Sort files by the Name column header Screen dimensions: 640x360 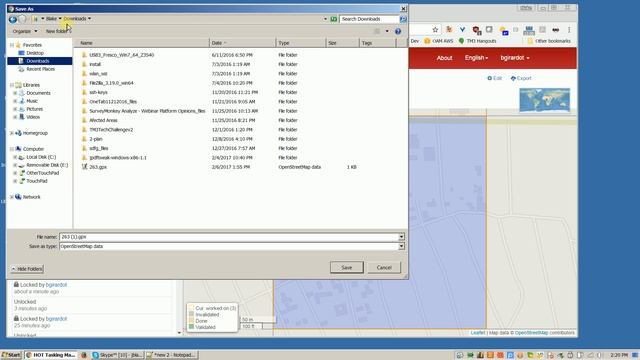point(141,43)
